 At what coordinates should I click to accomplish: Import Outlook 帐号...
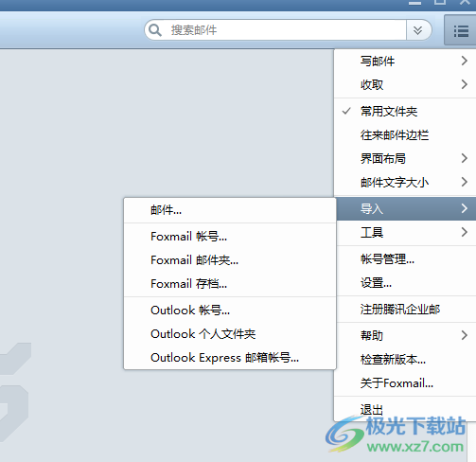(230, 311)
